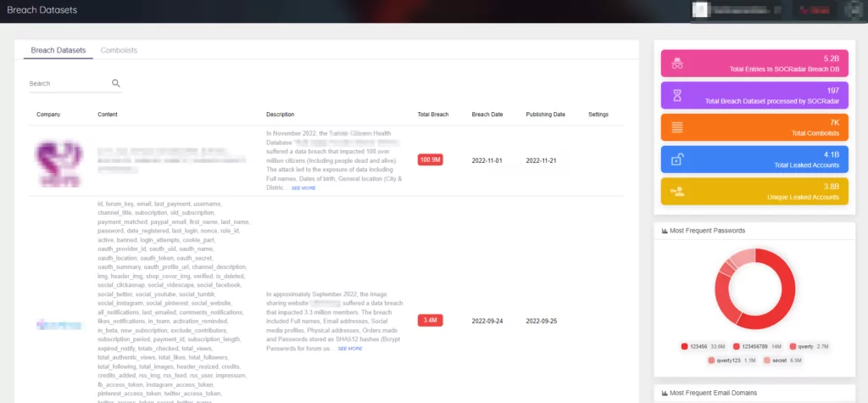Open the yellow Unique Leaked Accounts card
This screenshot has height=403, width=868.
point(754,191)
